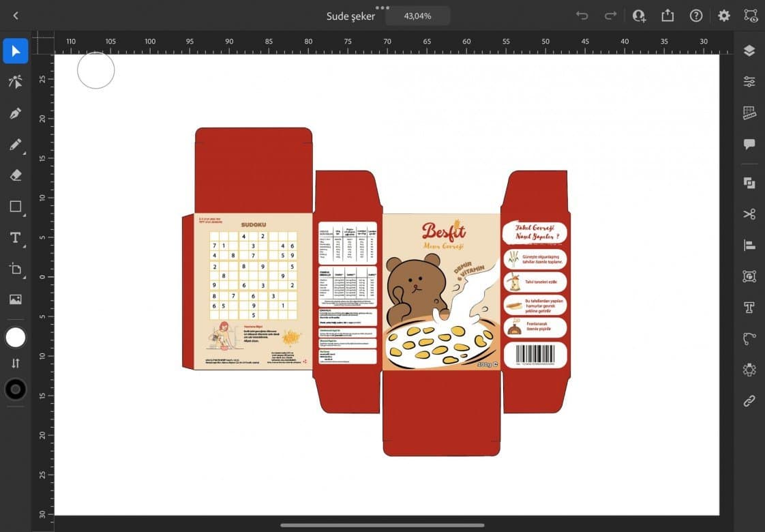Open the 43,04% zoom level field
This screenshot has width=765, height=532.
pos(418,16)
